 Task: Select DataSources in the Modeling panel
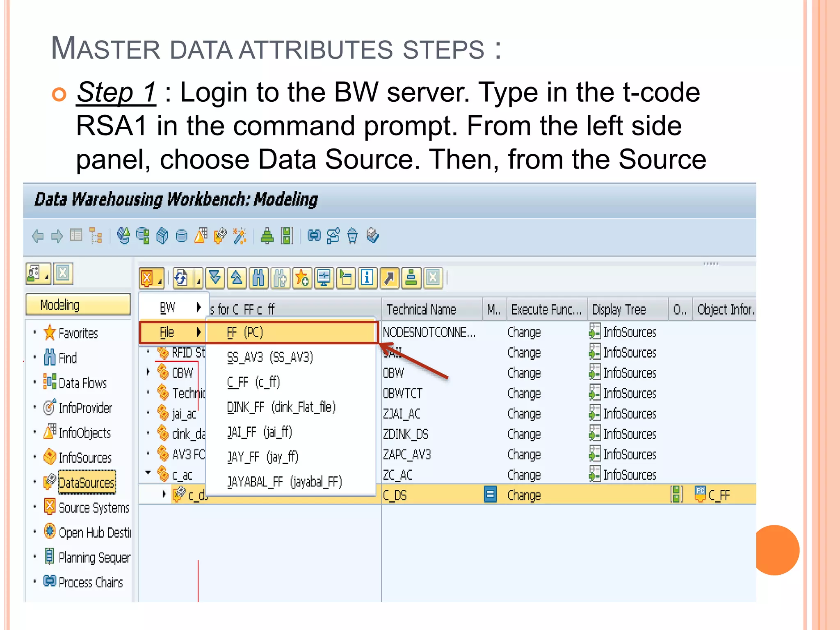(87, 483)
